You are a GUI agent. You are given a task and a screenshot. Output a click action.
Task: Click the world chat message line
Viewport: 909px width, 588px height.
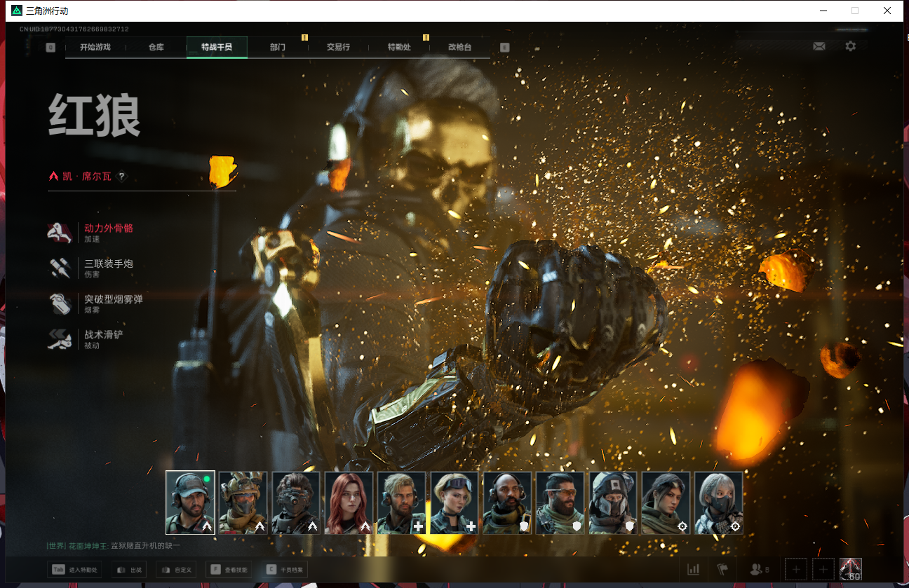[114, 545]
